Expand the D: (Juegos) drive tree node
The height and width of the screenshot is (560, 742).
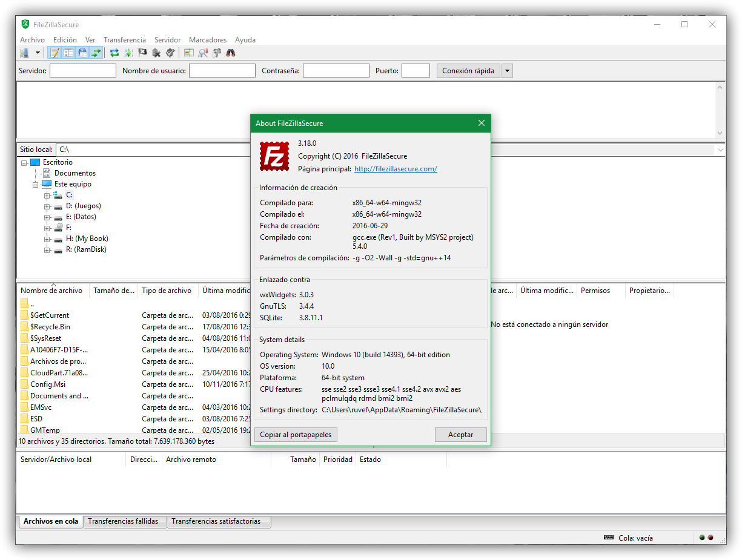tap(47, 206)
